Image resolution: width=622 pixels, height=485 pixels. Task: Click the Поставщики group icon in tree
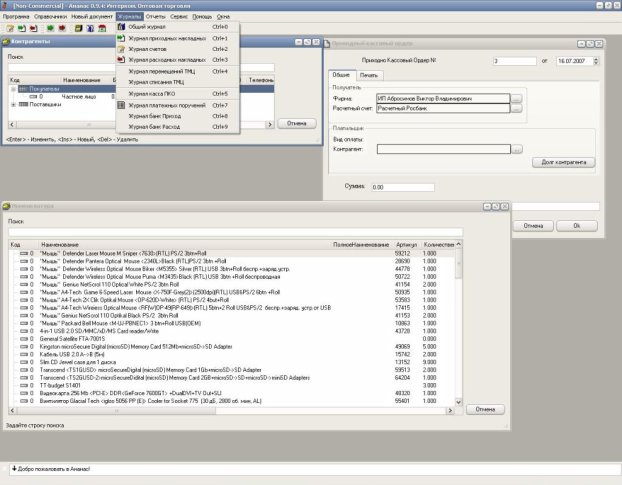point(23,104)
